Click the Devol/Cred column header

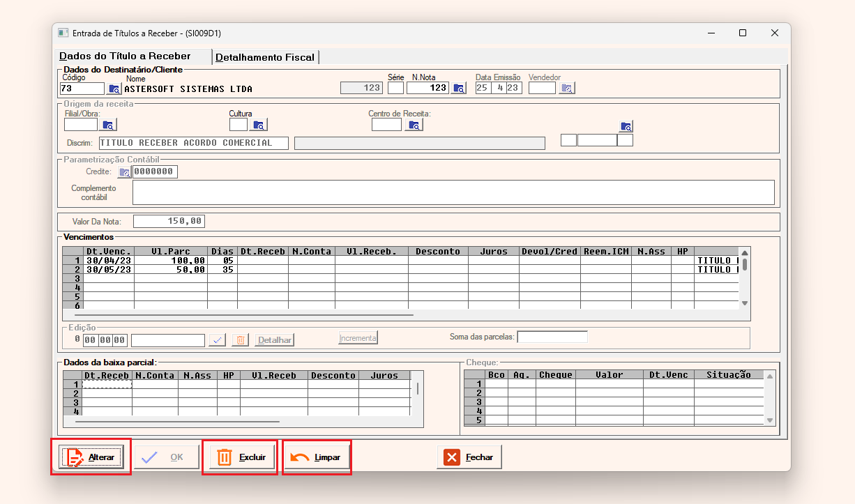pos(550,251)
